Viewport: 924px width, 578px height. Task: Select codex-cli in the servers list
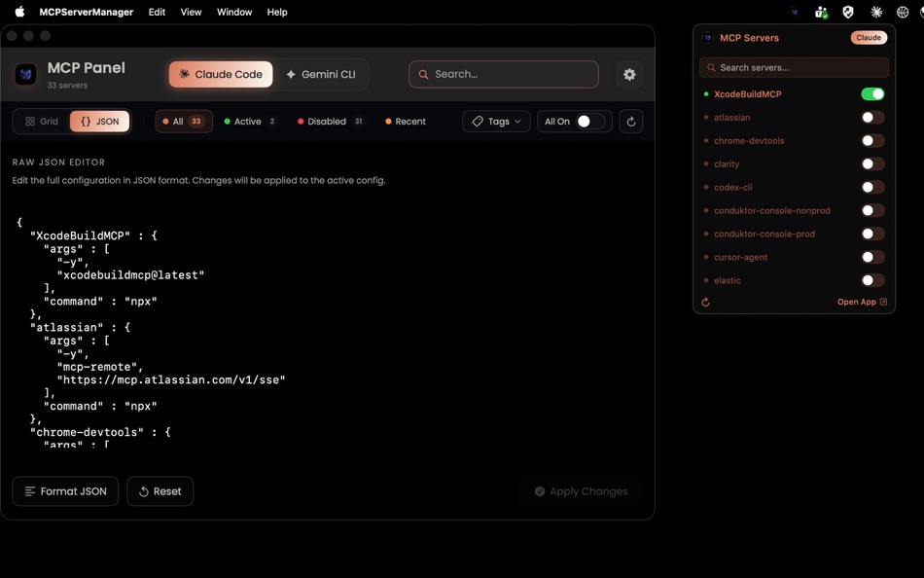(x=733, y=187)
